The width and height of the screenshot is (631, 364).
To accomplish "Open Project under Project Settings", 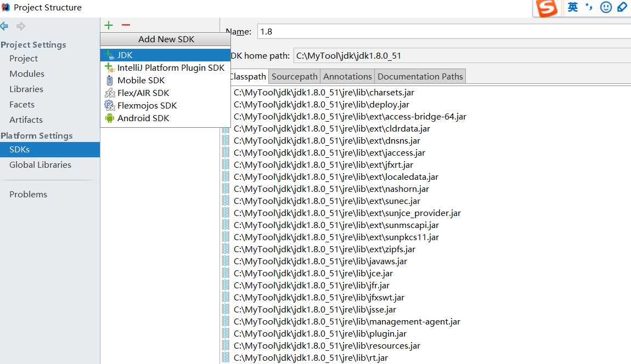I will click(24, 58).
